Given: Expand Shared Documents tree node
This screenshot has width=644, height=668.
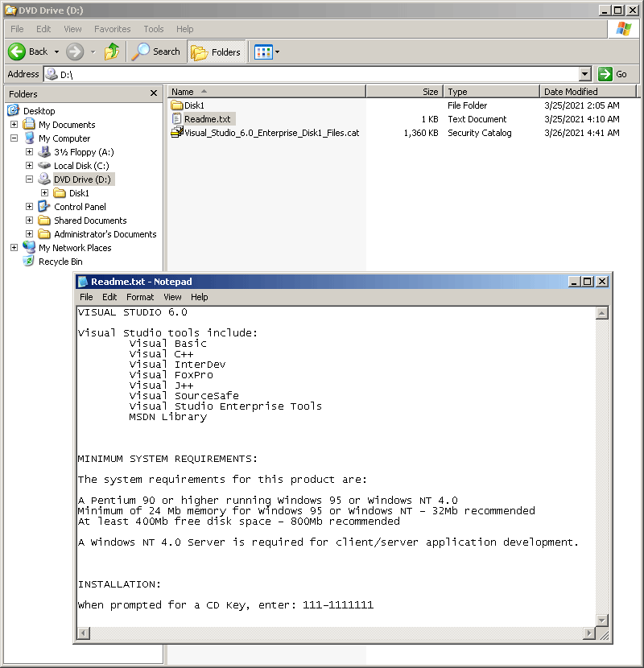Looking at the screenshot, I should click(x=30, y=221).
